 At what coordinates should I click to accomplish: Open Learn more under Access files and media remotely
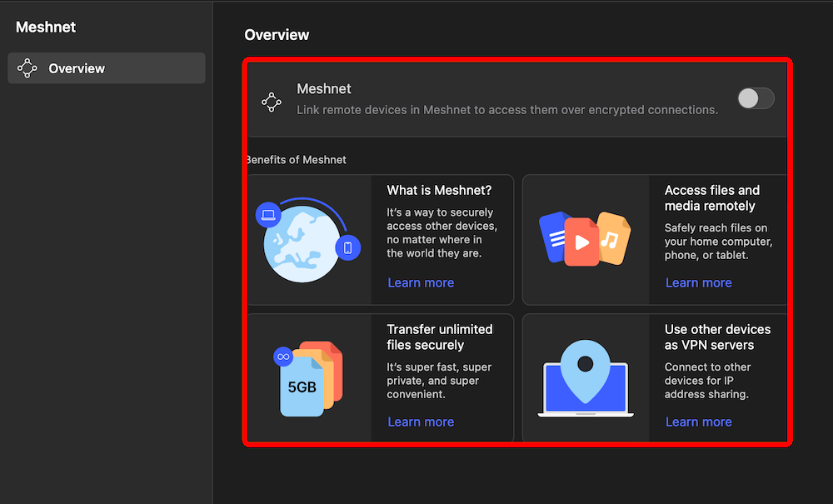pos(699,282)
